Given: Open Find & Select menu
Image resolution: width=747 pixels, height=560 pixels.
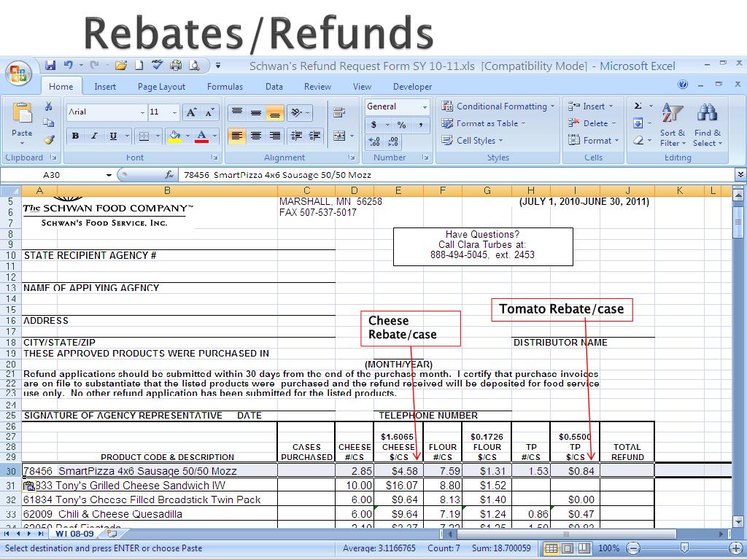Looking at the screenshot, I should tap(708, 125).
